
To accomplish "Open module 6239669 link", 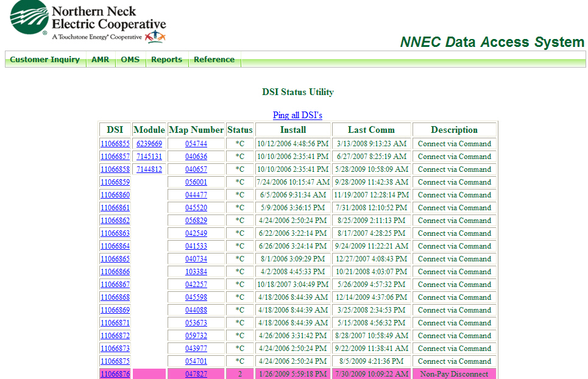I will 149,144.
